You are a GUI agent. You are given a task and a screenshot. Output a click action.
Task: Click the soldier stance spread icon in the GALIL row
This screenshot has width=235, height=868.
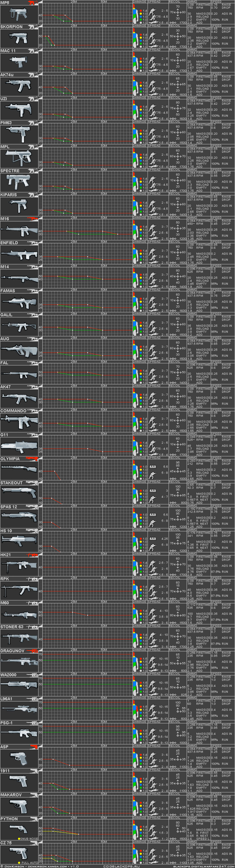(x=153, y=327)
